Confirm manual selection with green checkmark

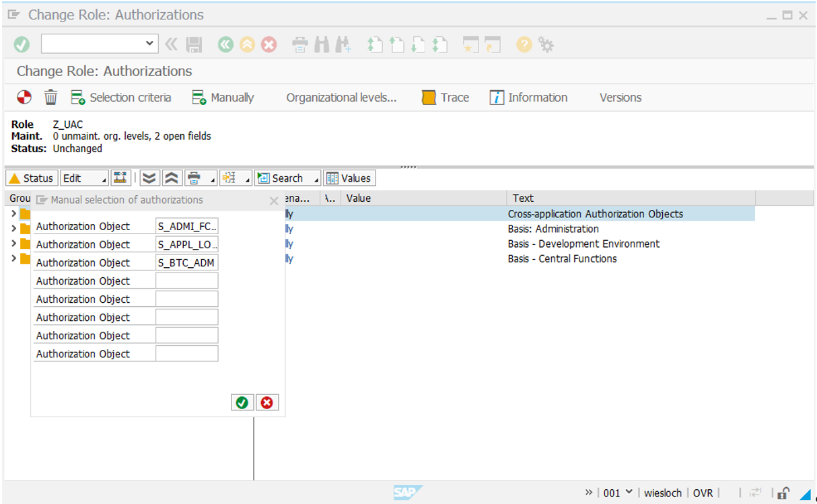click(x=242, y=402)
